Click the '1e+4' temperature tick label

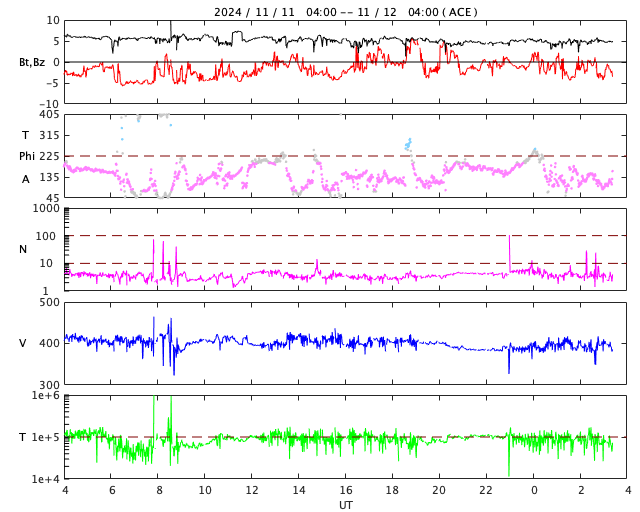click(46, 479)
